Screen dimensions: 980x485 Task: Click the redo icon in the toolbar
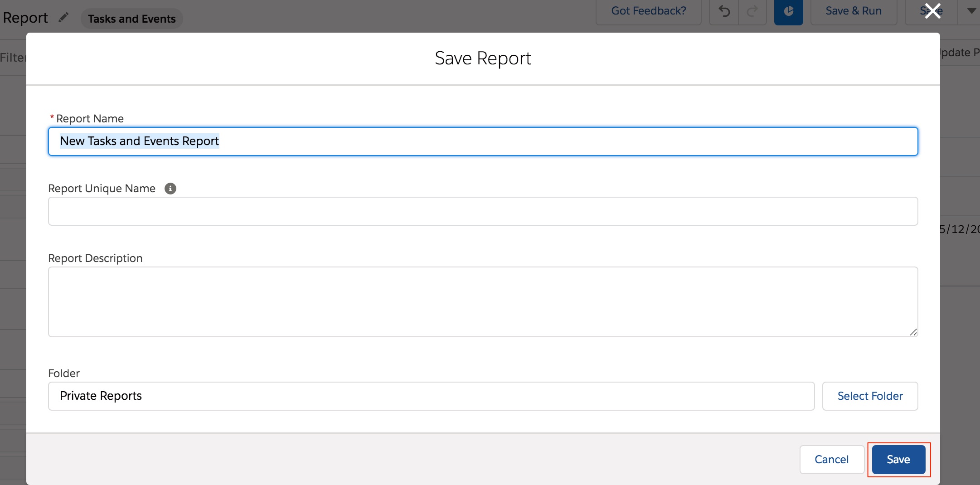point(752,10)
